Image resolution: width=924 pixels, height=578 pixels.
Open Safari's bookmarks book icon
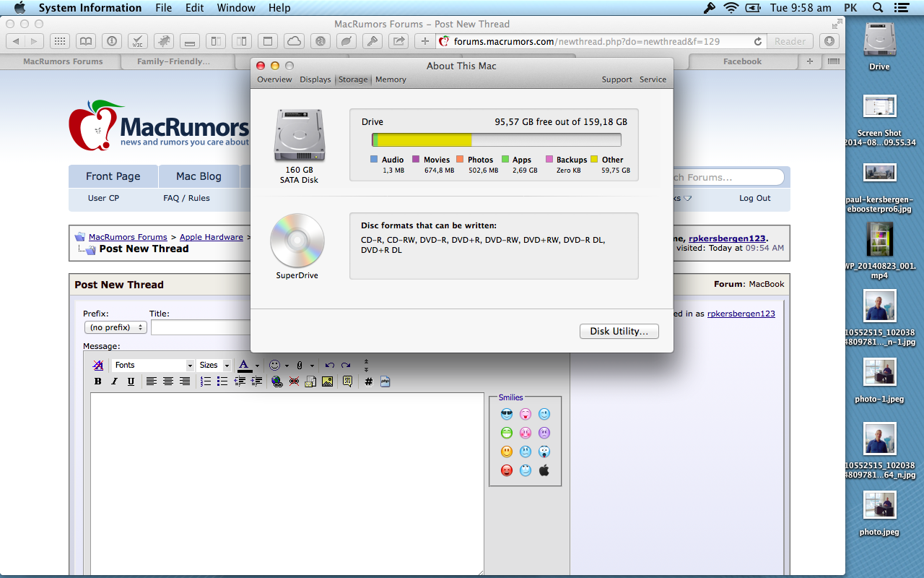coord(85,41)
